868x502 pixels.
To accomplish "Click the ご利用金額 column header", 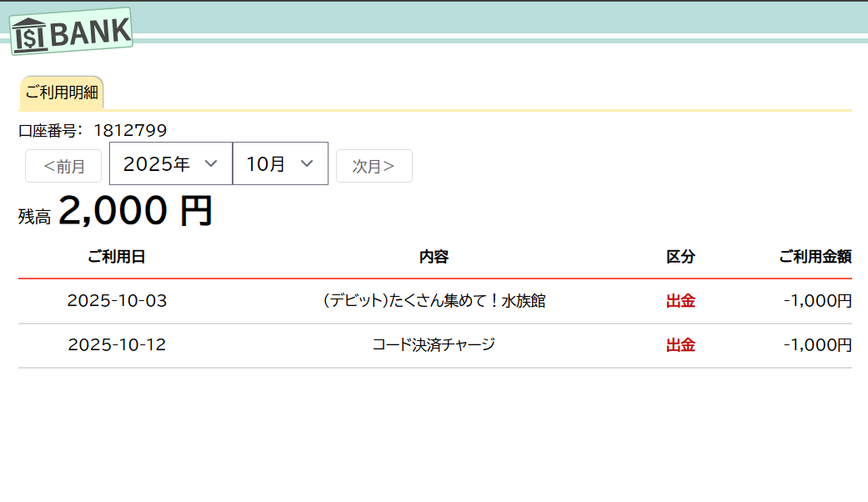I will [815, 257].
